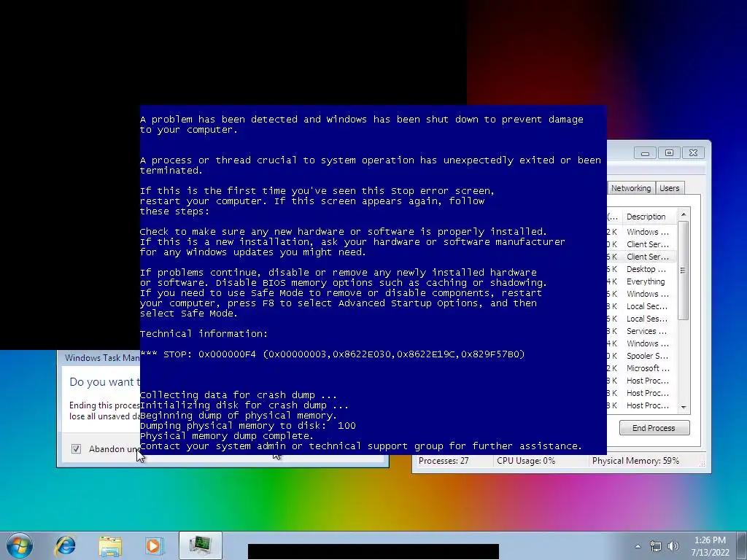Show hidden tray icons arrow

pyautogui.click(x=638, y=546)
